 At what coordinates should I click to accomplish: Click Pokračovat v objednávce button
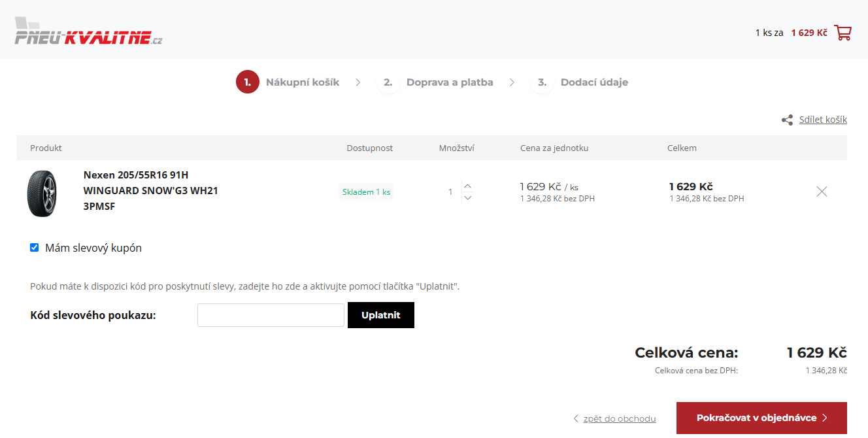point(761,418)
